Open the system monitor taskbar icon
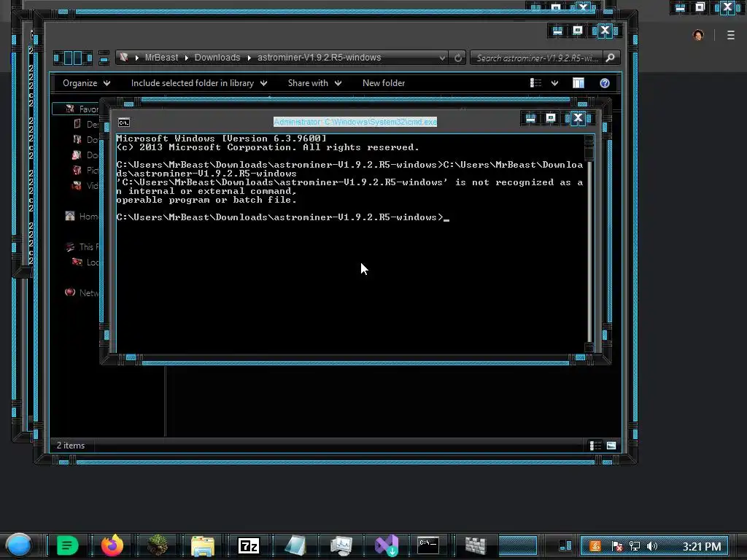This screenshot has height=560, width=747. 341,545
